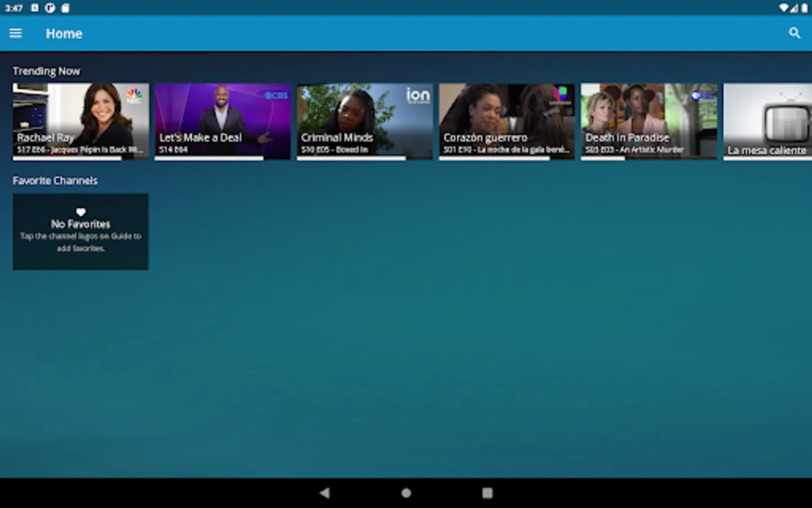Click the Trending Now heading

click(46, 71)
